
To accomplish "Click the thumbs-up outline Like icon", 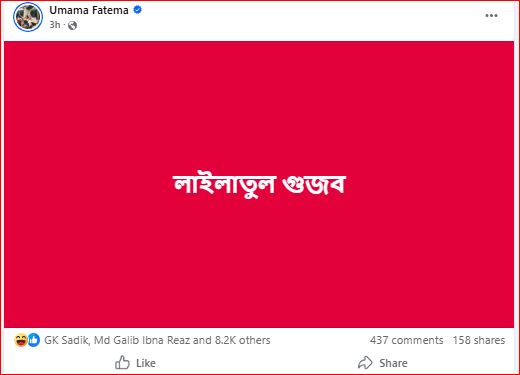I will [122, 362].
